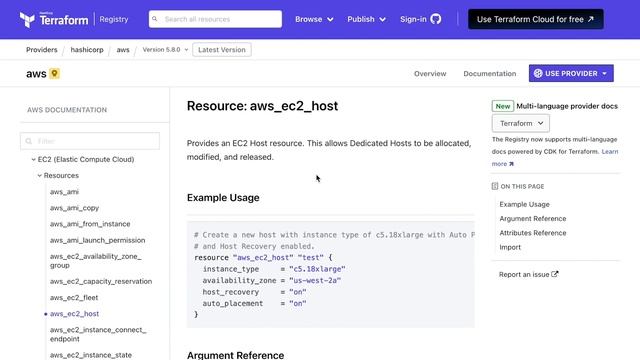This screenshot has height=360, width=640.
Task: Select aws_ami_from_instance in sidebar
Action: click(90, 224)
